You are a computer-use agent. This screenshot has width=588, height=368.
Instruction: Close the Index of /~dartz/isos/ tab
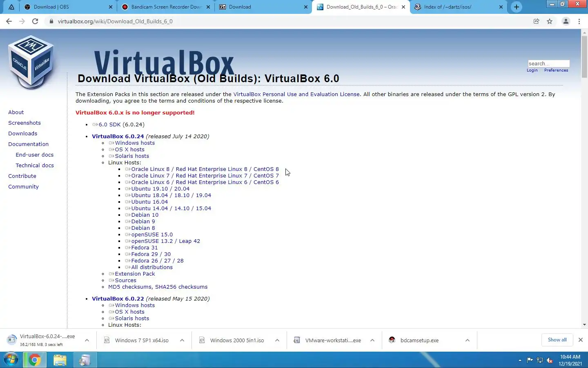[501, 7]
